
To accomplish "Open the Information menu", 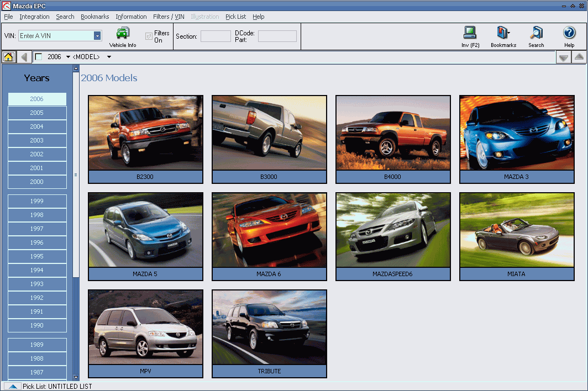I will coord(131,17).
